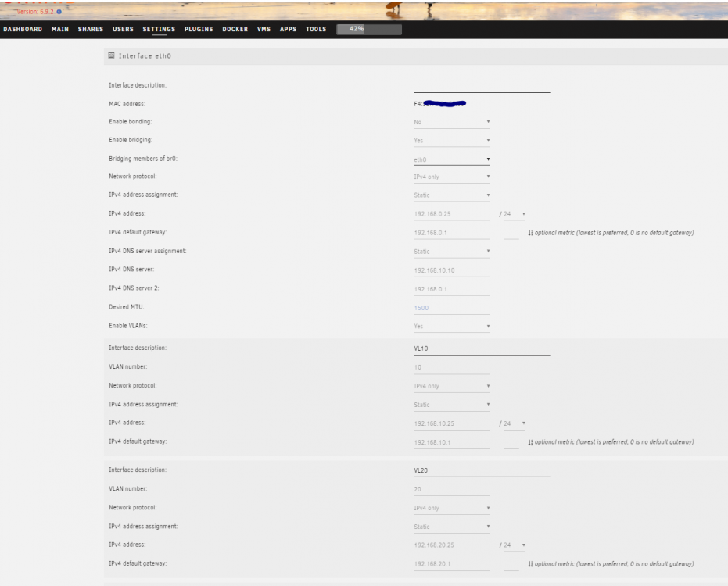Click metric field beside gateway 192.168.0.1
The height and width of the screenshot is (586, 728).
pyautogui.click(x=511, y=234)
